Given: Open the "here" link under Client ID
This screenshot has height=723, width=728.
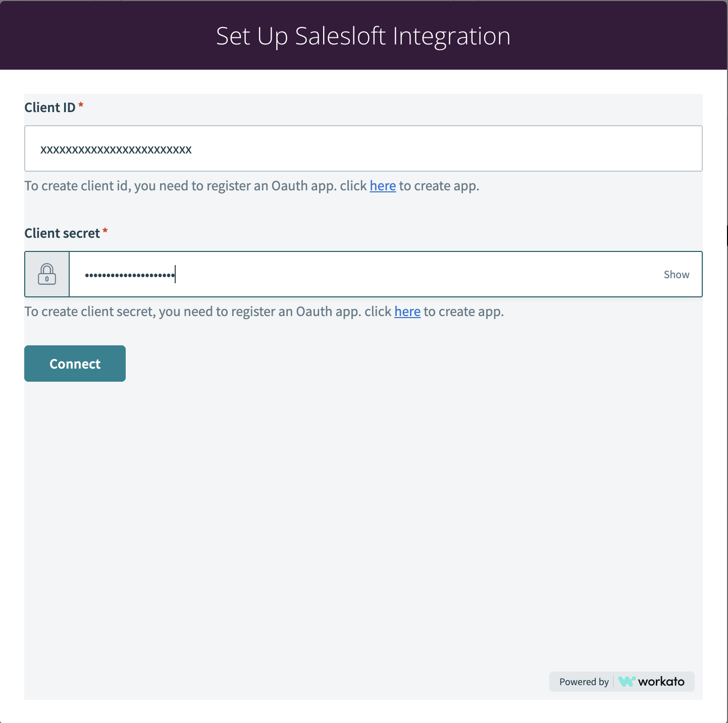Looking at the screenshot, I should pos(383,186).
